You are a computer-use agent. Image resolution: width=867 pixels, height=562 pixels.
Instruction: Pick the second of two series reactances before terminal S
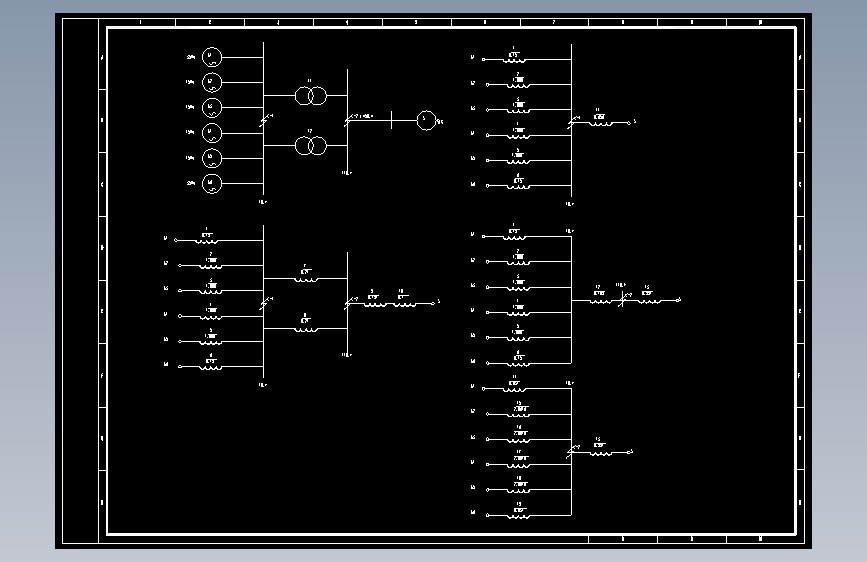(404, 304)
